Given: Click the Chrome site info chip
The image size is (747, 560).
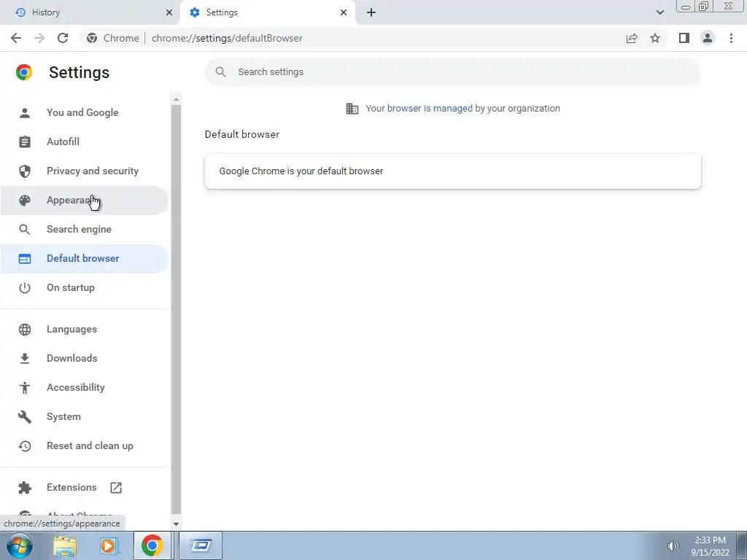Looking at the screenshot, I should click(x=113, y=38).
